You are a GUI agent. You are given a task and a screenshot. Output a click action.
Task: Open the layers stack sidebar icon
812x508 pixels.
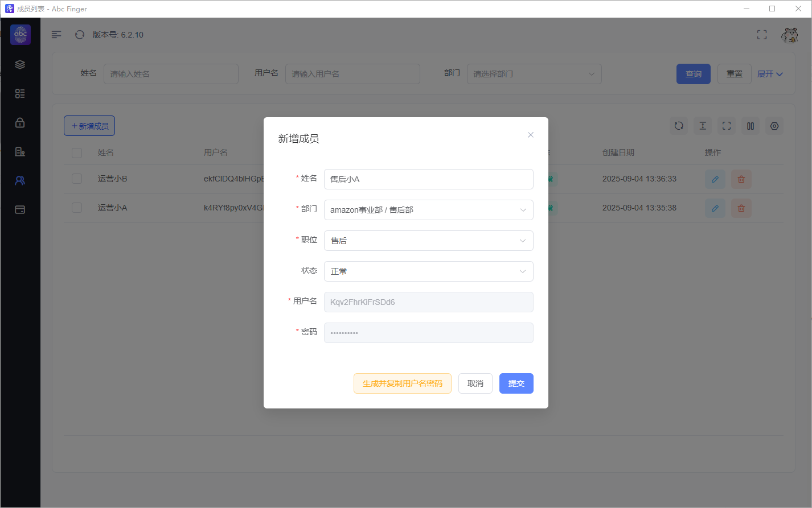(x=20, y=64)
